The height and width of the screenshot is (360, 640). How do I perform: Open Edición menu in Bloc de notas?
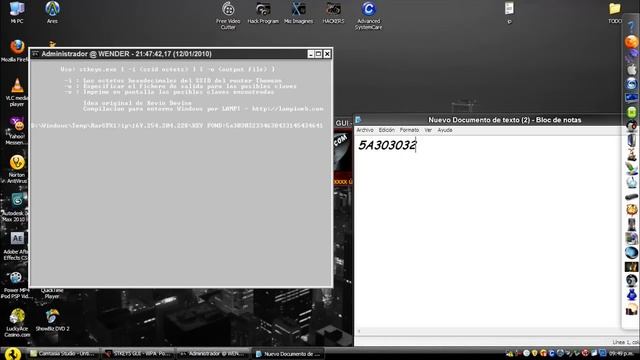click(387, 130)
